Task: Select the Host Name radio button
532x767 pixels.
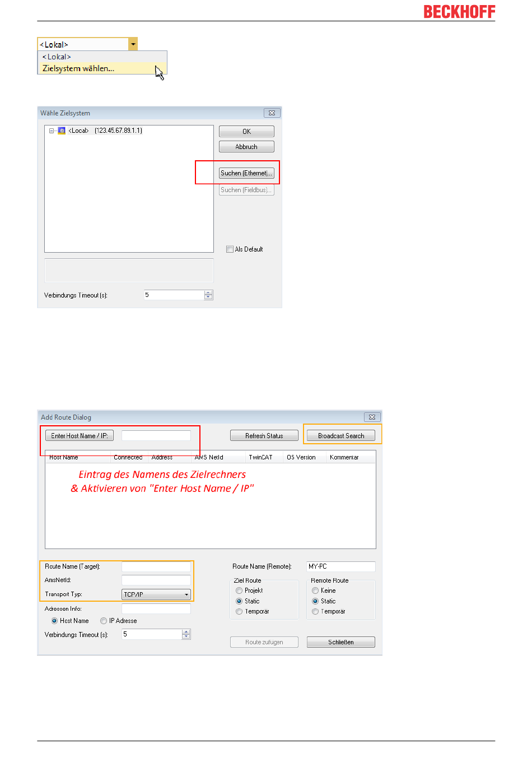Action: coord(54,621)
